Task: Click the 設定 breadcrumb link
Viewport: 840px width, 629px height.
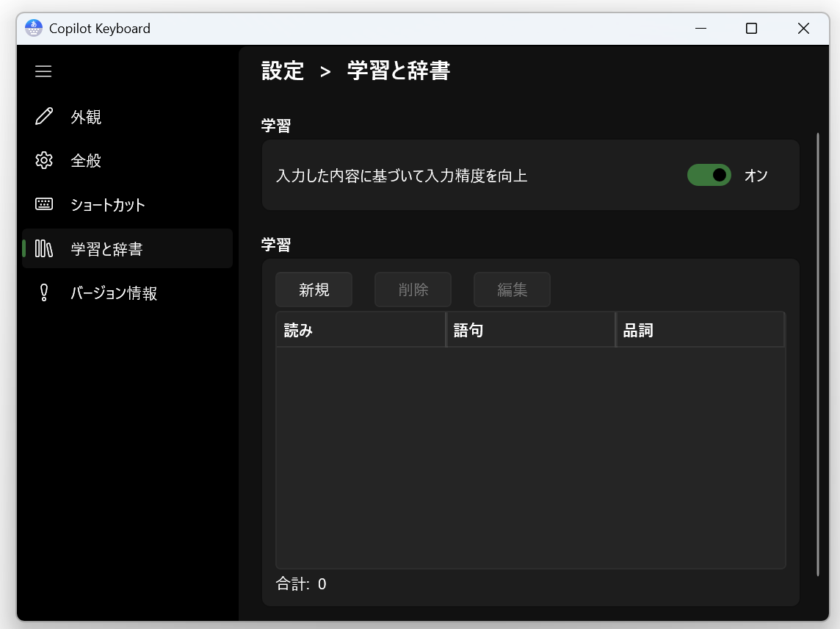Action: (283, 71)
